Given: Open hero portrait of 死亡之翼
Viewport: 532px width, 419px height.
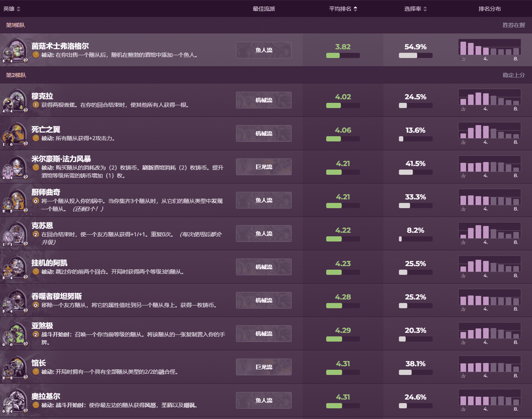Looking at the screenshot, I should point(15,133).
